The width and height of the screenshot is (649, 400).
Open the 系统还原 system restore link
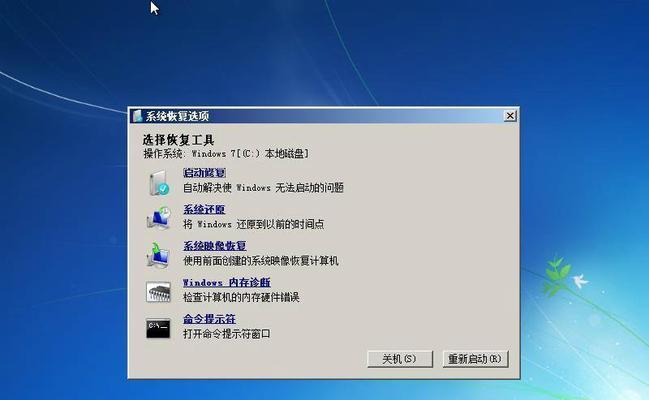click(x=204, y=210)
